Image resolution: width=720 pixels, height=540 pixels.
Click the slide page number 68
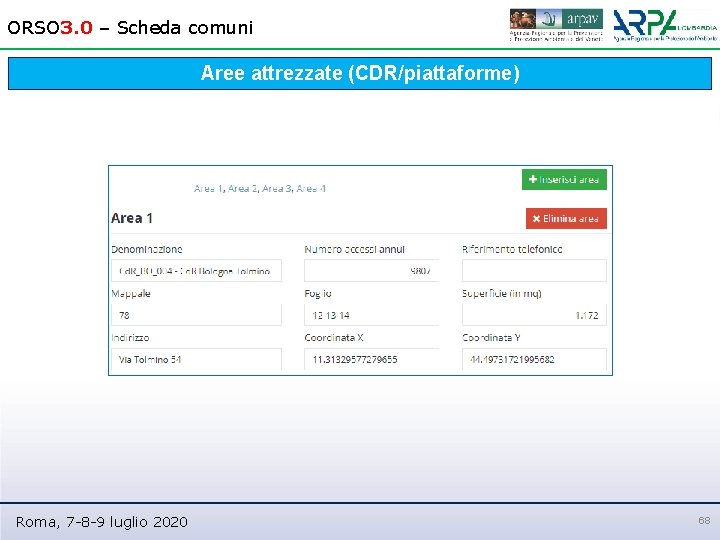pyautogui.click(x=704, y=520)
